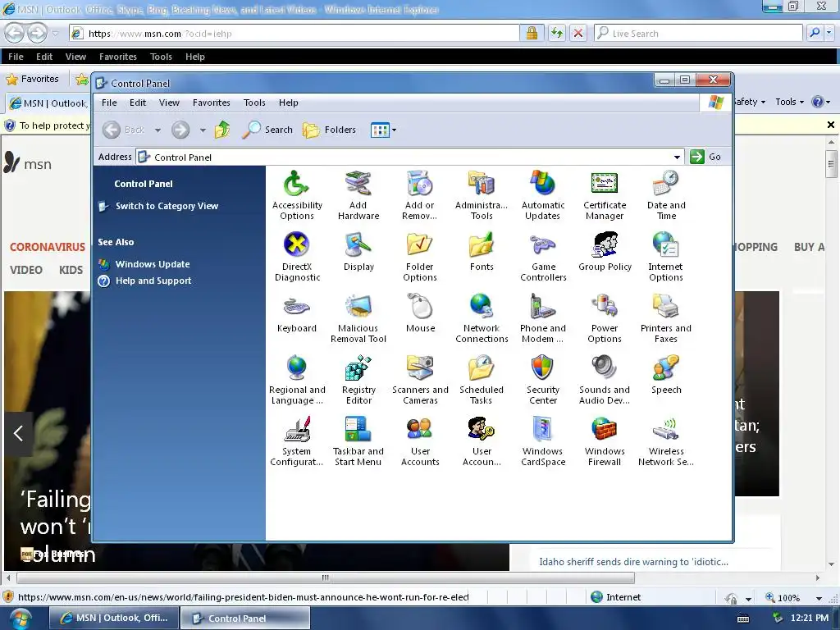The height and width of the screenshot is (630, 840).
Task: Open Back button history dropdown arrow
Action: (x=157, y=130)
